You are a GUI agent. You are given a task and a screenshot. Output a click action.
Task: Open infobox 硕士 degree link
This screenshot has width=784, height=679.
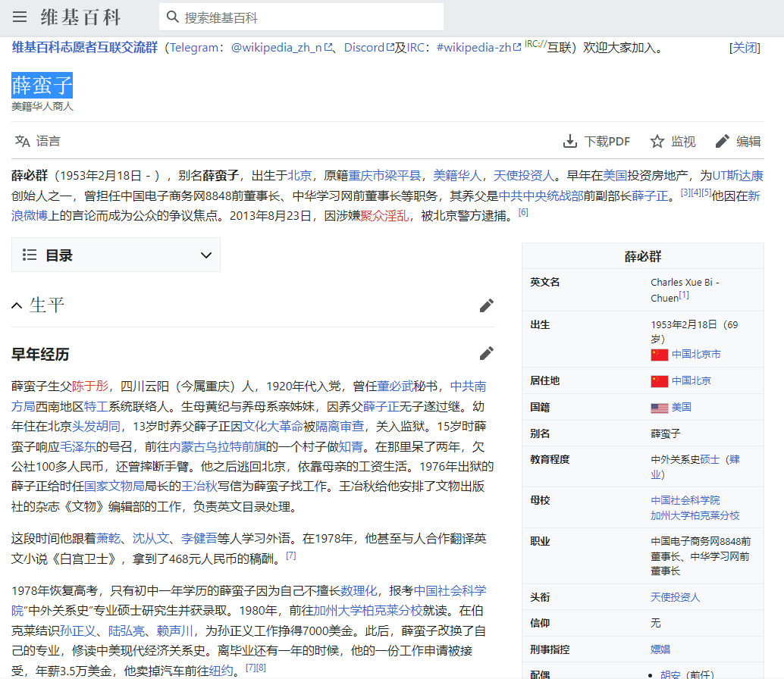(710, 459)
